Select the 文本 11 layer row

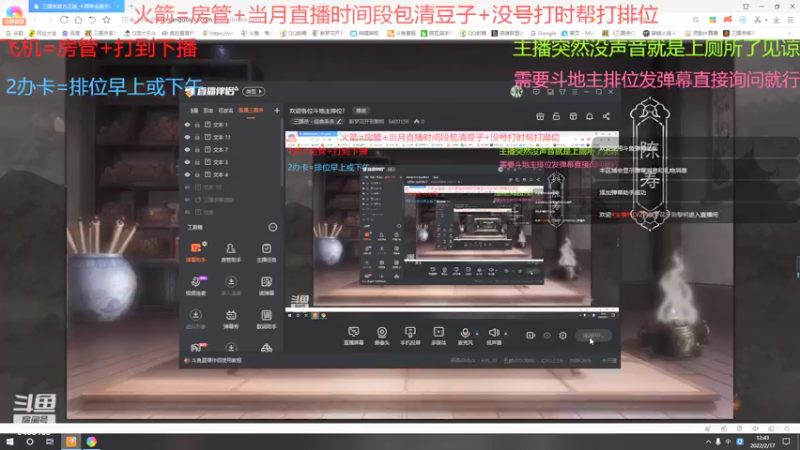[x=231, y=137]
